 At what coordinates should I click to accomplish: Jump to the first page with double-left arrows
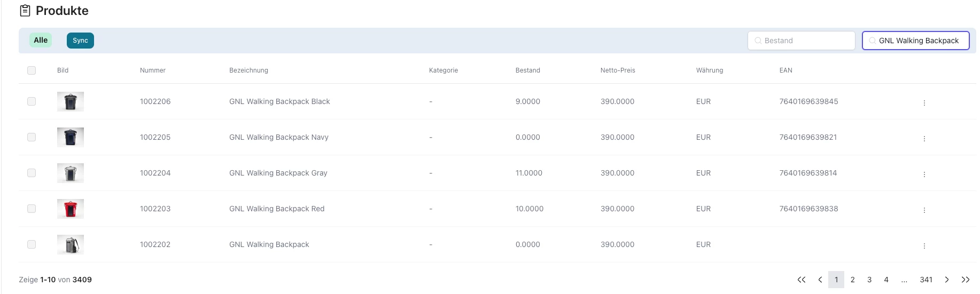802,280
